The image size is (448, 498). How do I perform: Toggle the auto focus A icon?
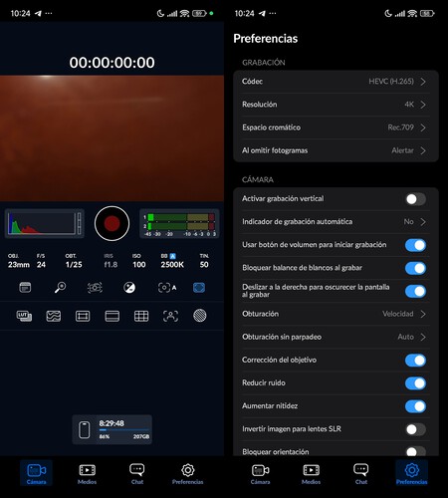[x=167, y=288]
